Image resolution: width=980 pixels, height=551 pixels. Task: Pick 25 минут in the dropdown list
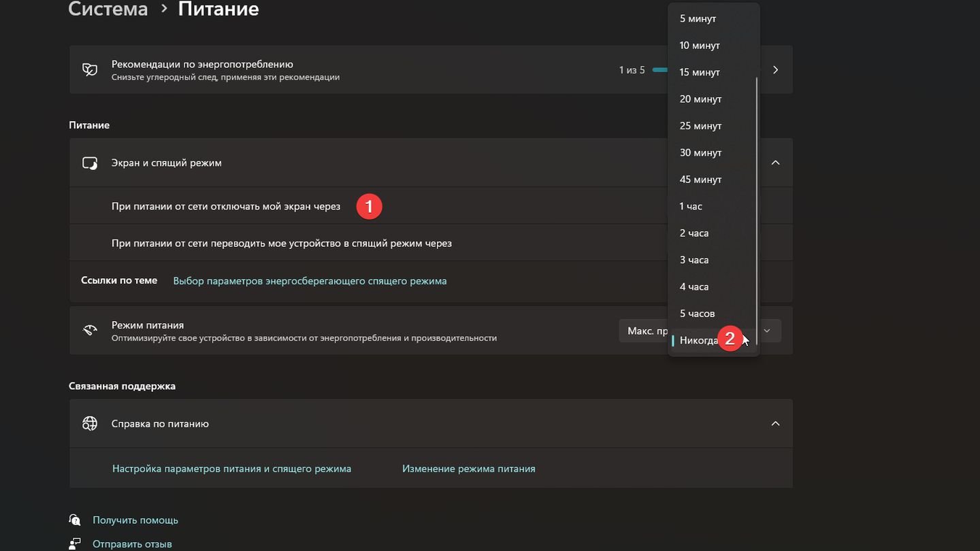pyautogui.click(x=713, y=126)
